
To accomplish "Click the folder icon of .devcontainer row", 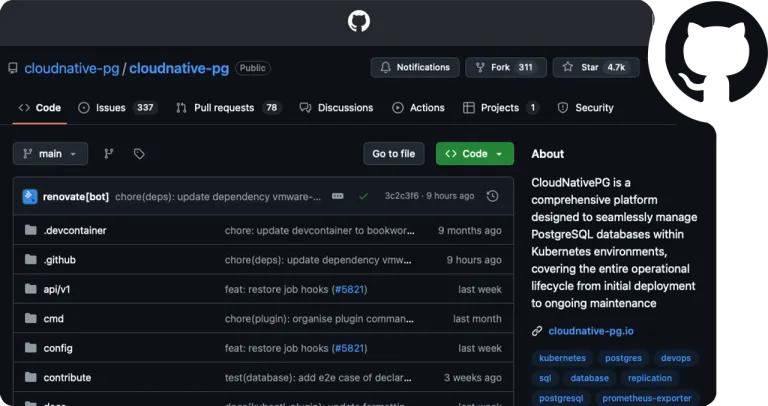I will click(31, 230).
